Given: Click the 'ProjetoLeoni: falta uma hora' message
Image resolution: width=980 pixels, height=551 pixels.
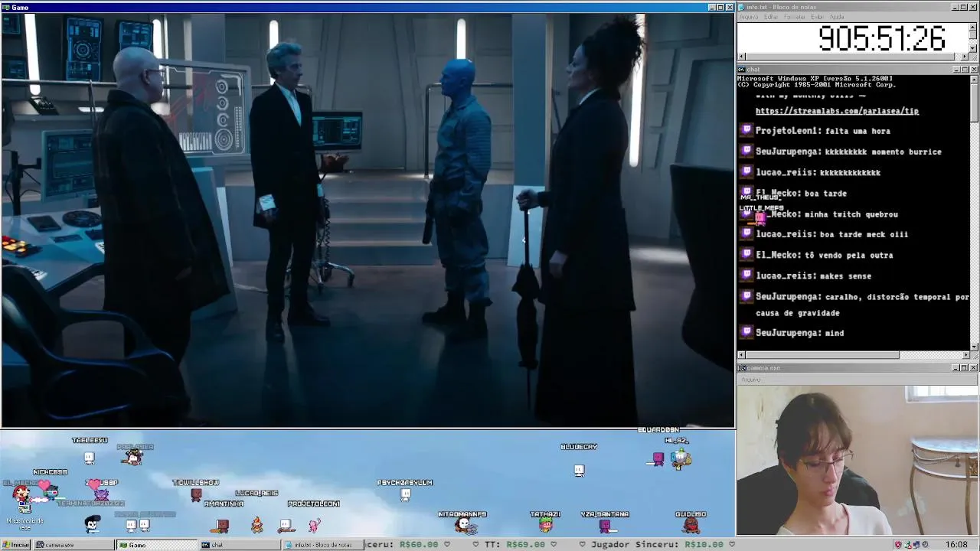Looking at the screenshot, I should (822, 131).
